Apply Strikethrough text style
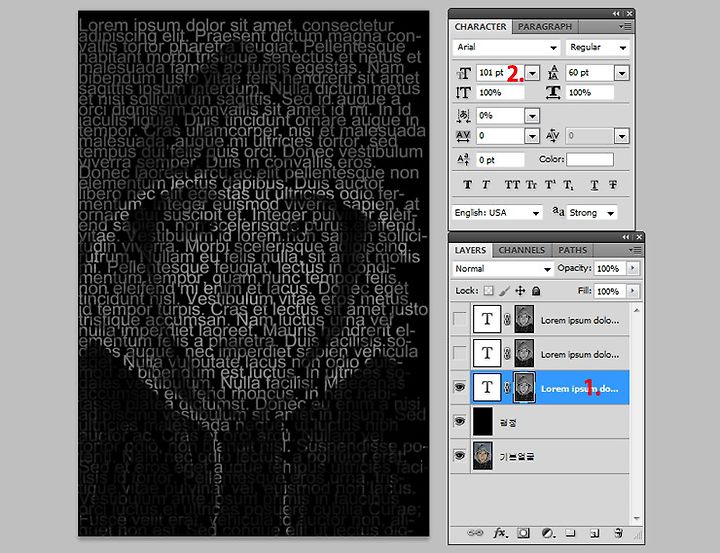This screenshot has width=720, height=553. [613, 185]
